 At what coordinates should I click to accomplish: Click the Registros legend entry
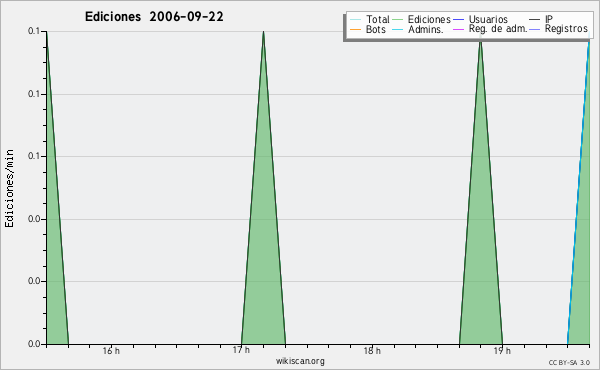click(x=558, y=29)
